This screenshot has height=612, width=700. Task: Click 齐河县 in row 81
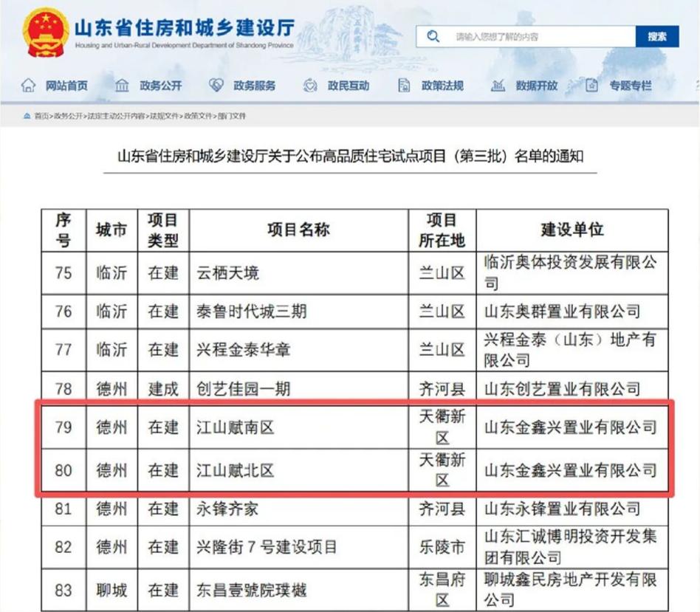(x=442, y=509)
